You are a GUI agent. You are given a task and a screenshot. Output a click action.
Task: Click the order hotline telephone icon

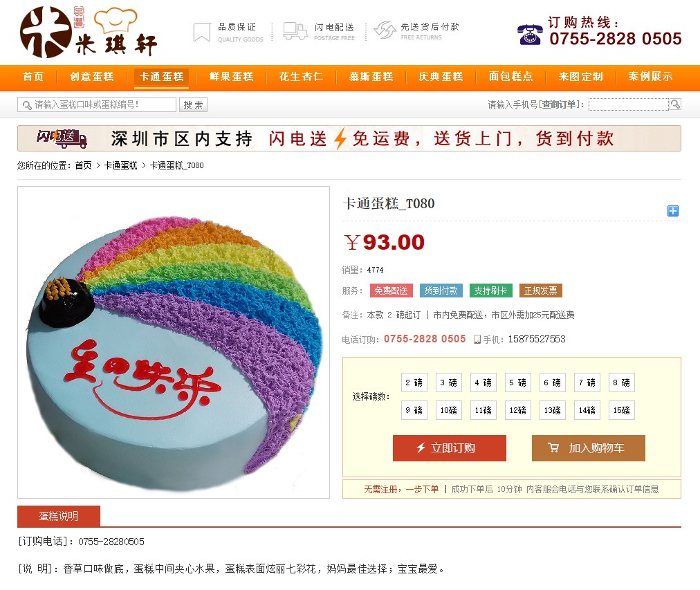(529, 35)
